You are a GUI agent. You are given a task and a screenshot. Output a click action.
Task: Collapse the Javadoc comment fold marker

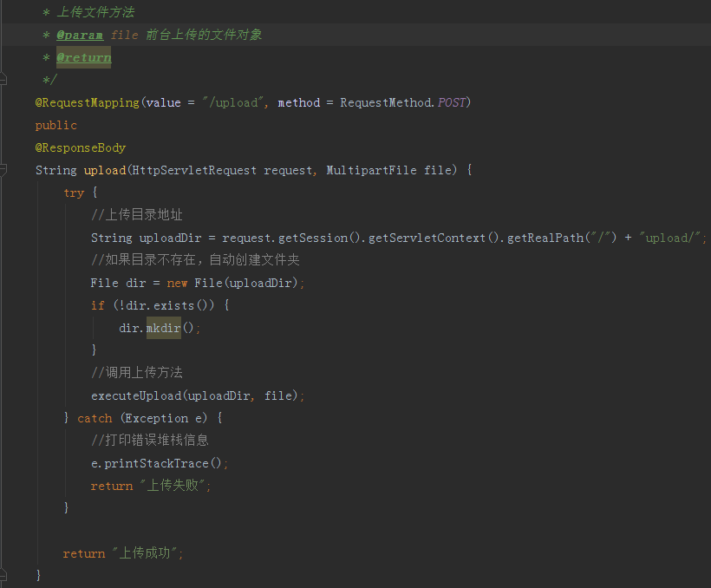(3, 80)
